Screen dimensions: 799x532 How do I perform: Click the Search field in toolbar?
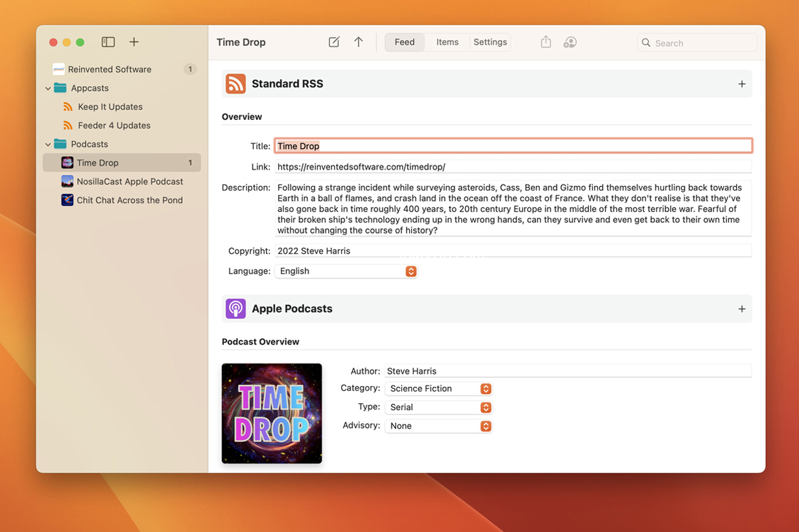click(697, 43)
